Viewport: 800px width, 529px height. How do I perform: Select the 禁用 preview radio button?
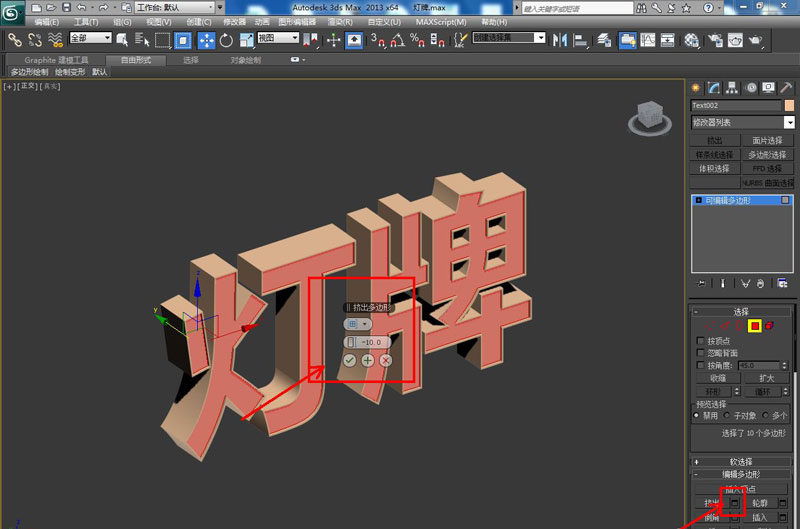[696, 415]
